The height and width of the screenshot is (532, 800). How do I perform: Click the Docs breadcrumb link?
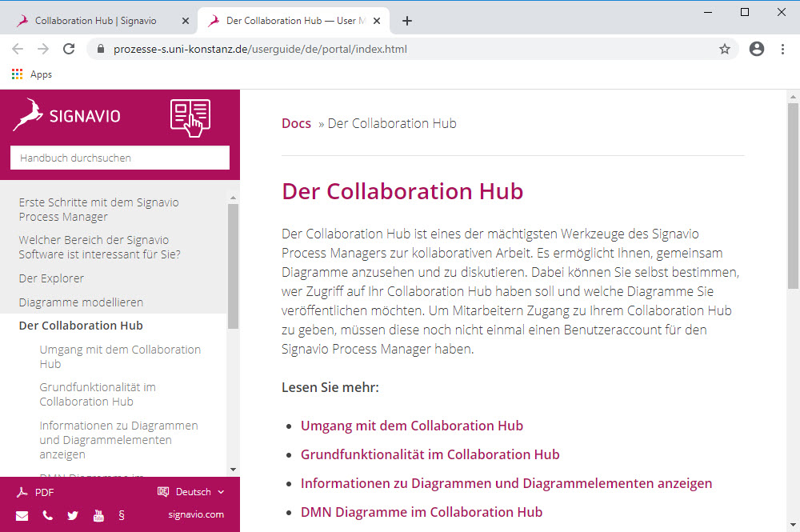pos(297,123)
